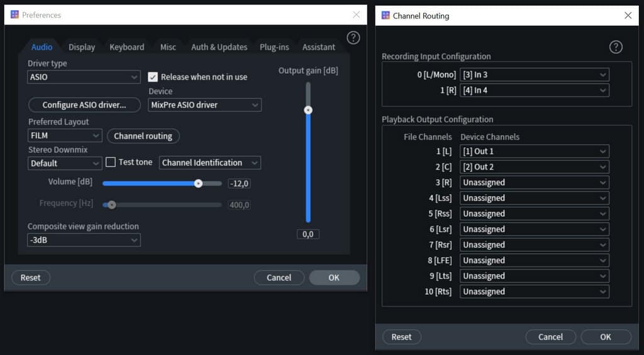Viewport: 644px width, 355px height.
Task: Open the Channel Identification dropdown
Action: (x=209, y=163)
